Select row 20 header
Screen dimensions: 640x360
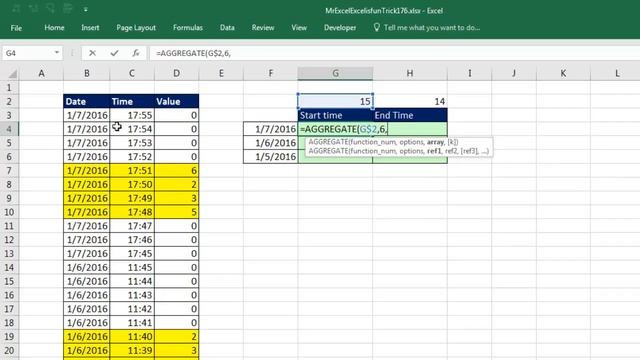(x=9, y=350)
